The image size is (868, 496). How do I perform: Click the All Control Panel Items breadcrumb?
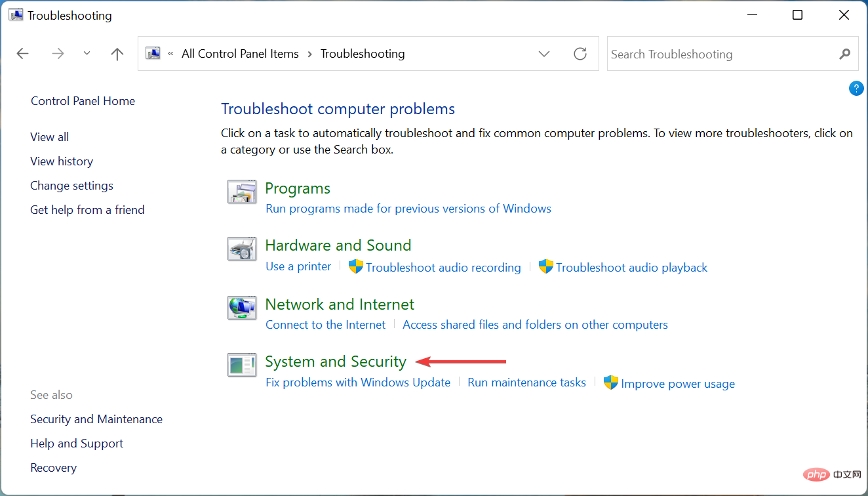point(240,54)
